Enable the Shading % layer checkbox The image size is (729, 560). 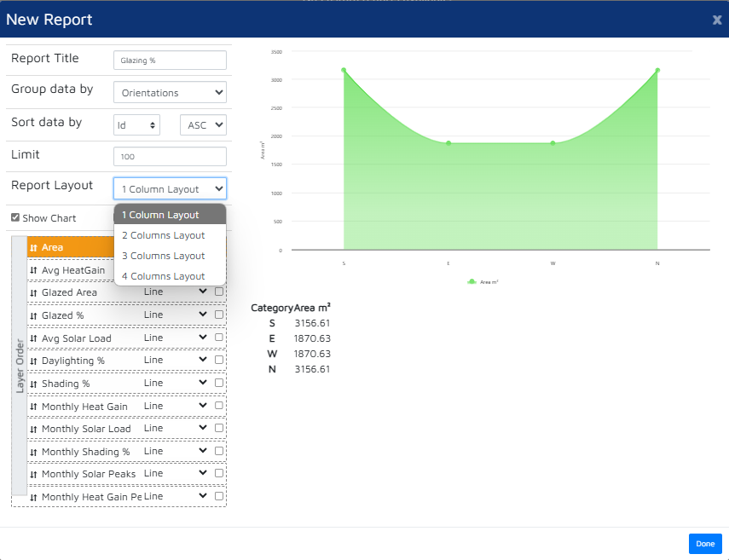pyautogui.click(x=219, y=383)
